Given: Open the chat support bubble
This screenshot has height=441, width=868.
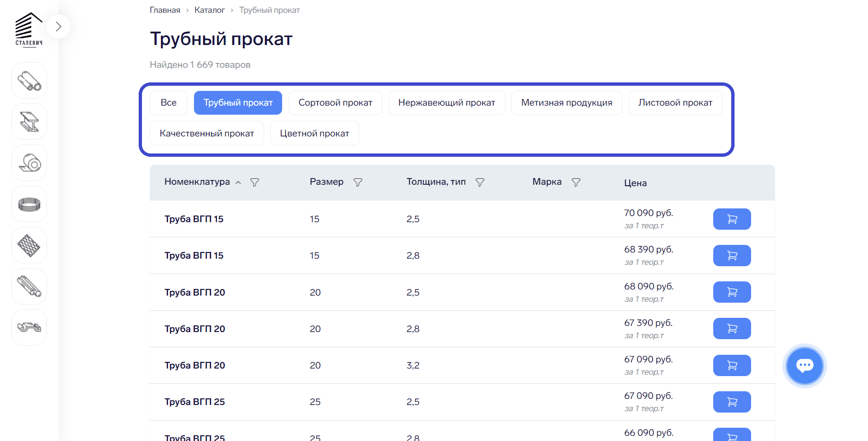Looking at the screenshot, I should [805, 366].
